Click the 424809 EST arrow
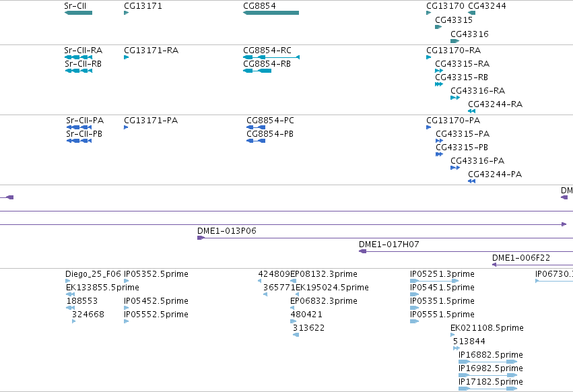Viewport: 573px width, 392px height. click(259, 281)
